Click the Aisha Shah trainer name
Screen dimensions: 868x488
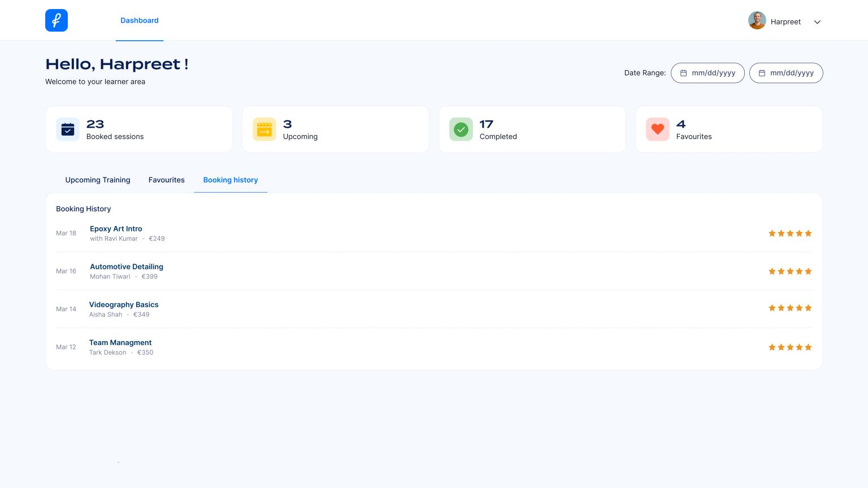(x=106, y=315)
